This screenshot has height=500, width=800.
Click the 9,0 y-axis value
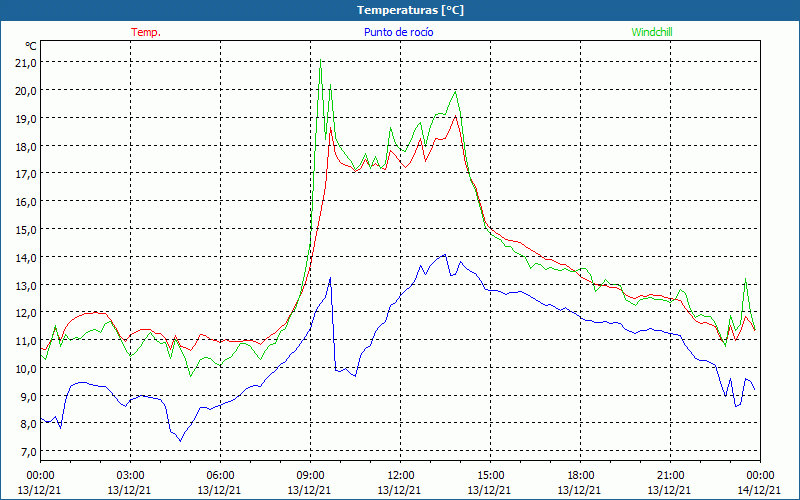click(28, 396)
